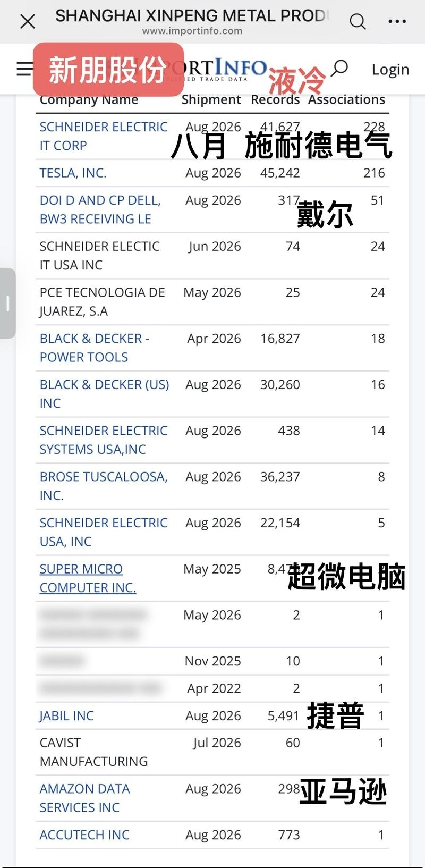Open Super Micro Computer Inc. link
Viewport: 425px width, 868px height.
tap(88, 578)
